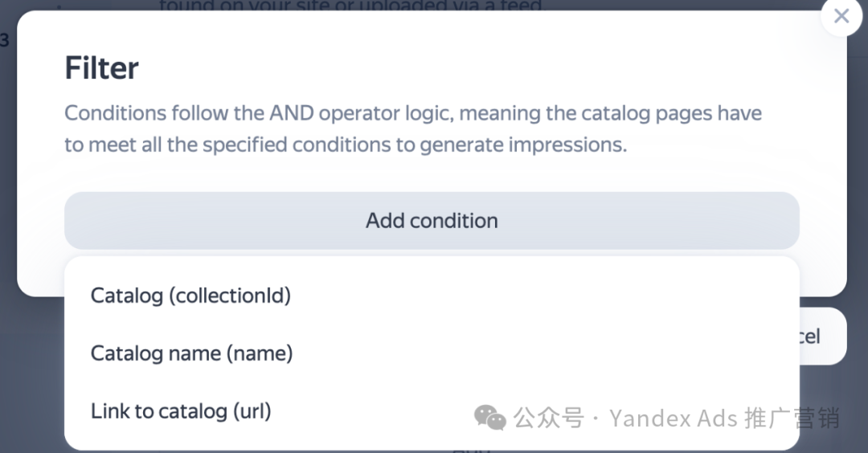The height and width of the screenshot is (453, 868).
Task: Click the 公众号 watermark label
Action: (548, 418)
